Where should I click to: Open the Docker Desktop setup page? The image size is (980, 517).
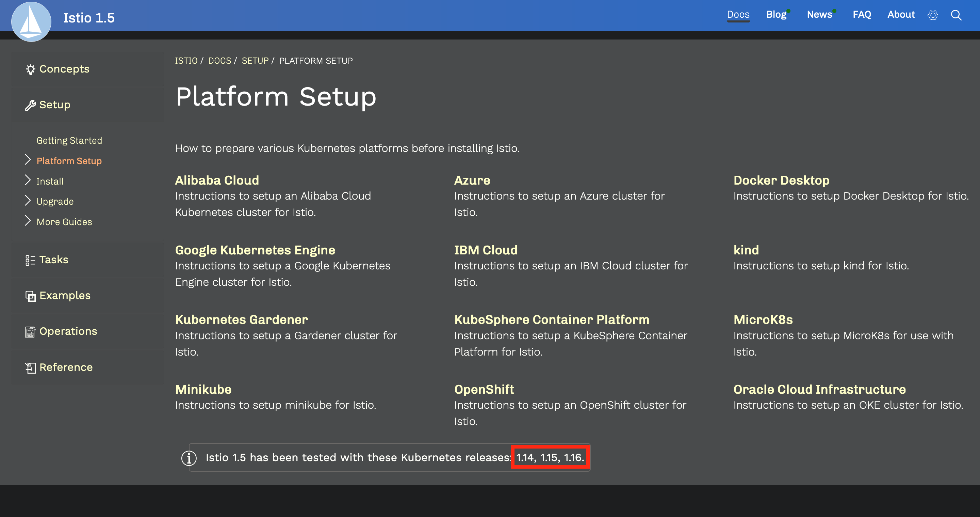point(781,180)
